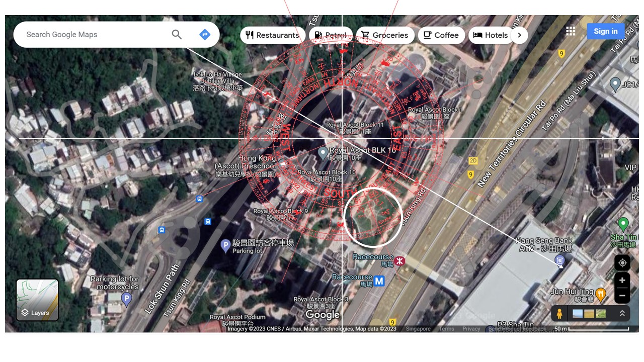The width and height of the screenshot is (644, 362).
Task: Open the Google apps grid
Action: [570, 31]
